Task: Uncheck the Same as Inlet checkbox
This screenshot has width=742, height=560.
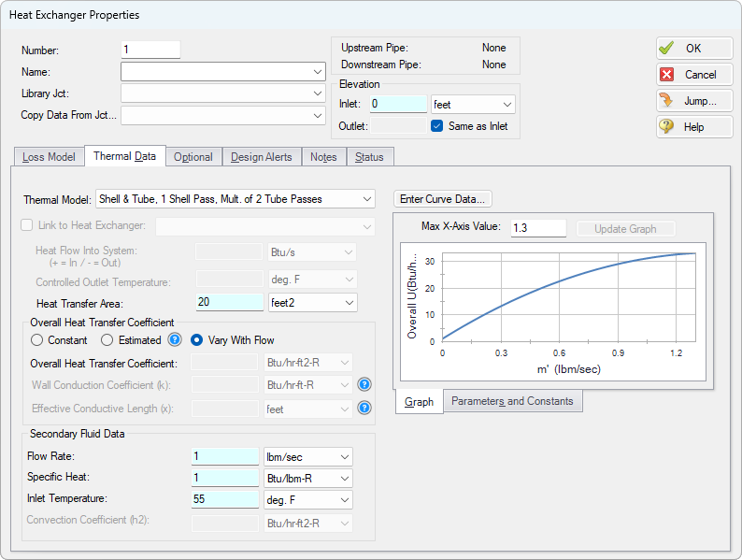Action: [436, 126]
